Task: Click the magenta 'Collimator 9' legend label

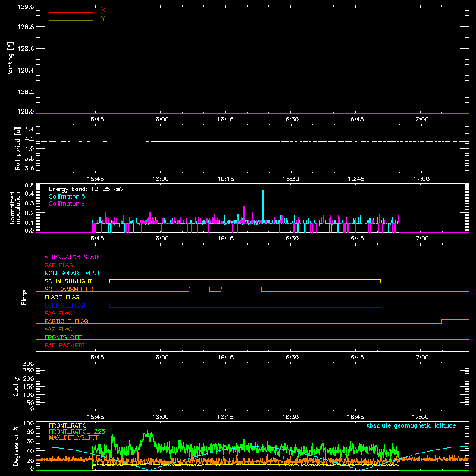Action: tap(67, 203)
